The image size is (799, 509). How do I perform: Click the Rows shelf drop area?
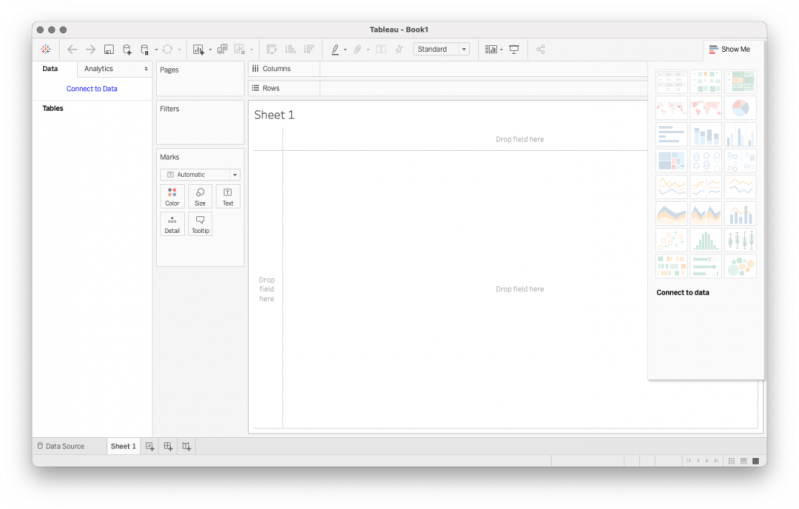[x=484, y=88]
